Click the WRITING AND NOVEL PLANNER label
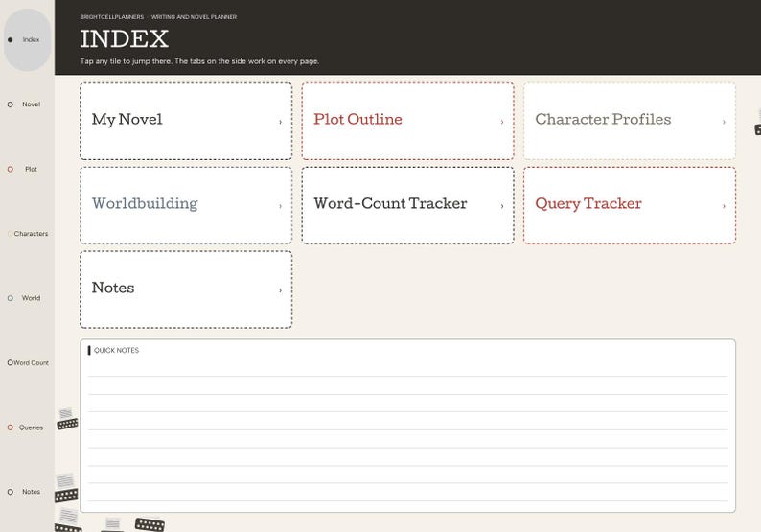 195,17
